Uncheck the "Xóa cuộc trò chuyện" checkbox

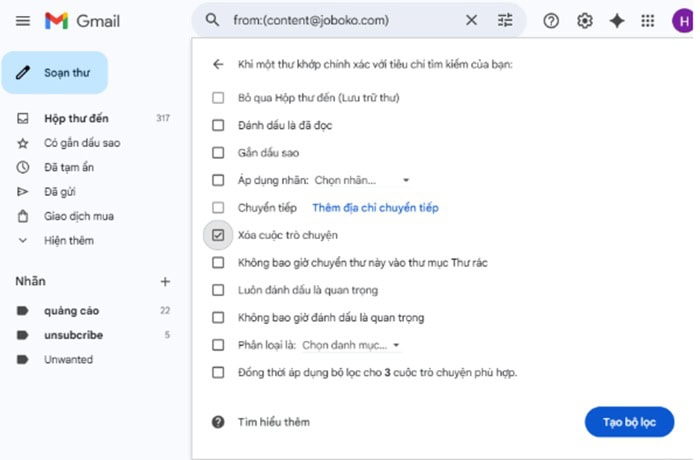(218, 235)
